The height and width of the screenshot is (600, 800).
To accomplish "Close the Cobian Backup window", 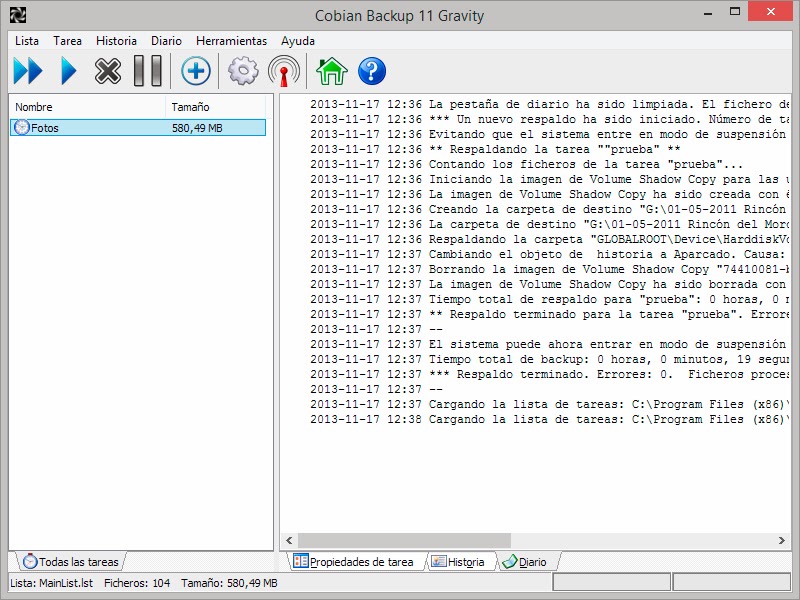I will point(770,11).
